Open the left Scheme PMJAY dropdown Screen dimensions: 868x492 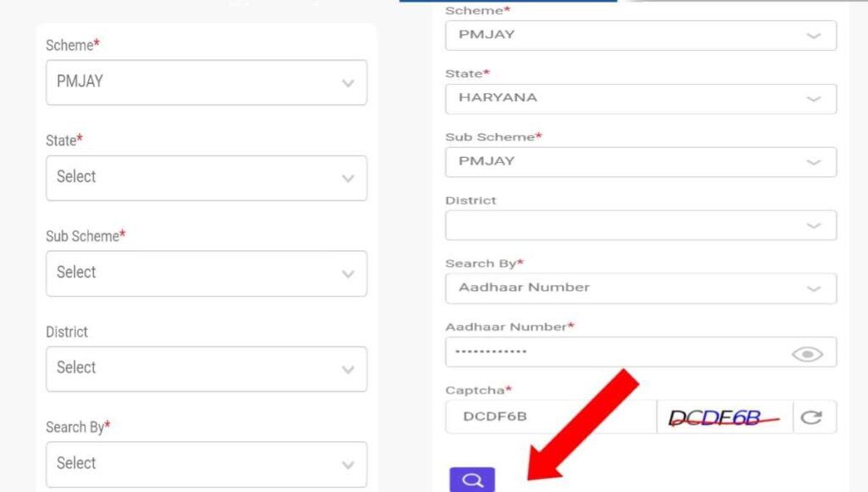point(206,82)
